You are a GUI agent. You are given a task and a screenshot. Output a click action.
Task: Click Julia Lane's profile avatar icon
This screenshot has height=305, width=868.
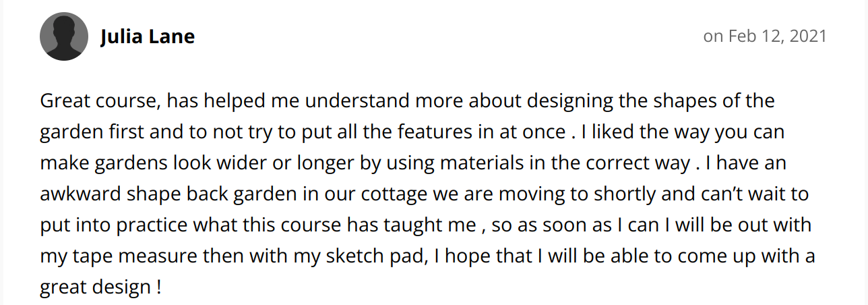point(64,36)
